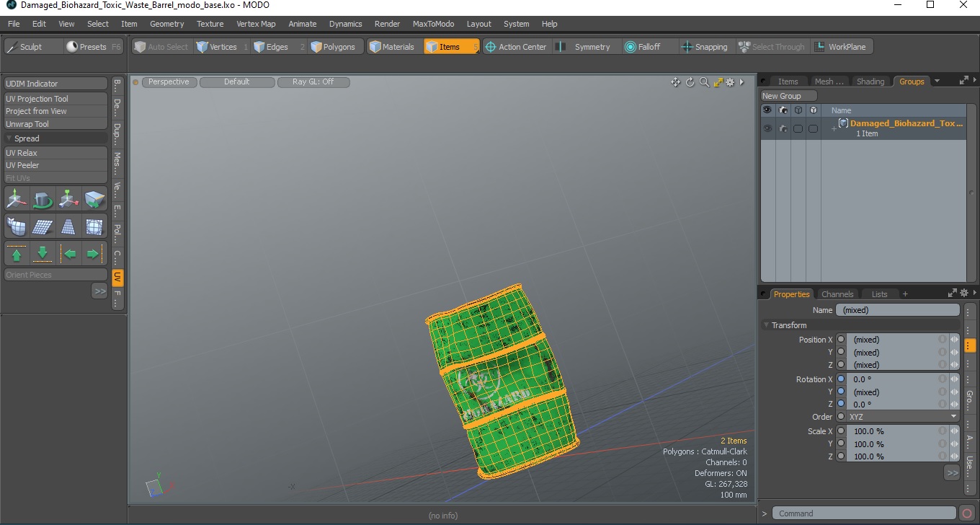Click the Groups panel expand-arrows icon
The height and width of the screenshot is (525, 980).
pyautogui.click(x=963, y=81)
